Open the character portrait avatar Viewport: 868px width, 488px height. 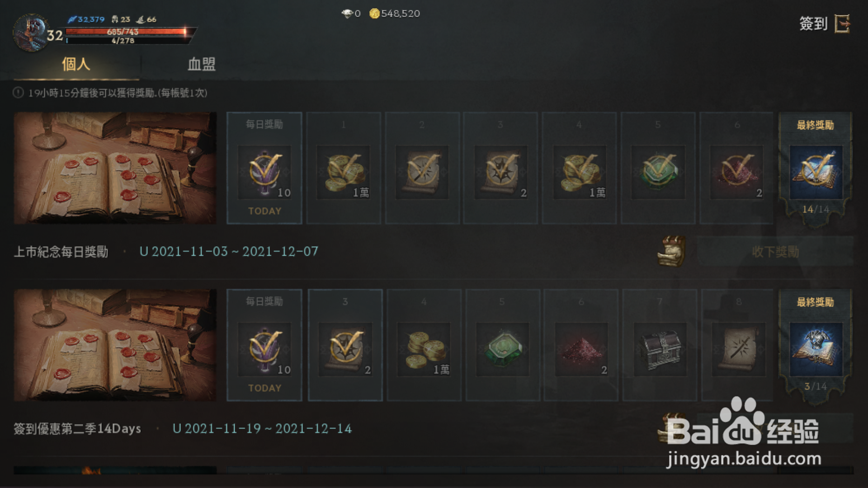tap(31, 33)
